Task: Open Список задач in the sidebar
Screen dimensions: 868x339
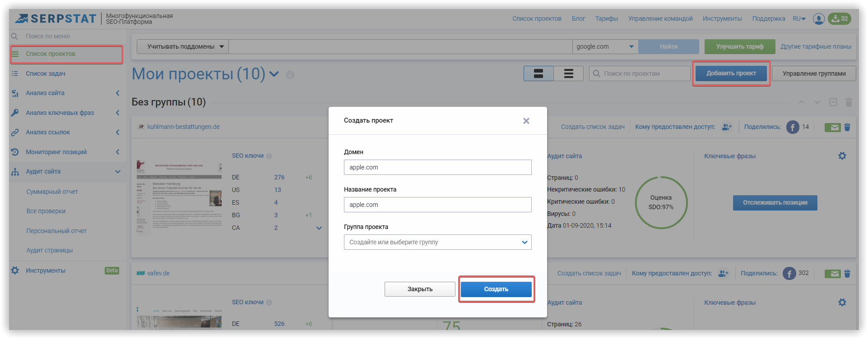Action: (46, 73)
